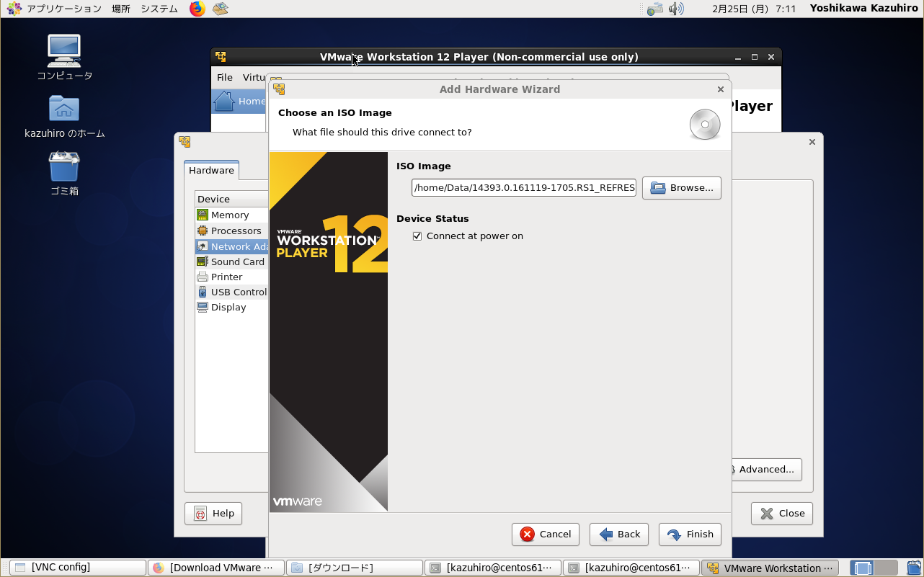Select the Sound Card device
This screenshot has height=577, width=924.
click(x=237, y=262)
